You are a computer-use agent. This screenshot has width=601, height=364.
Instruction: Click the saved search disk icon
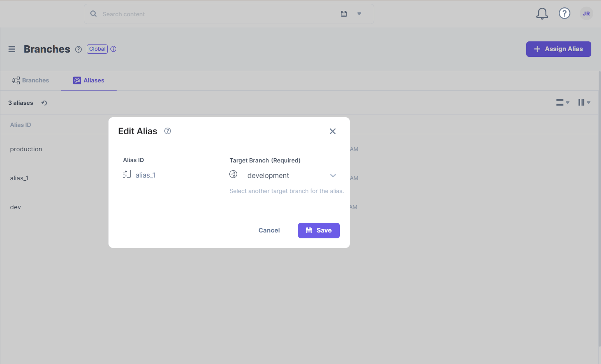[344, 14]
